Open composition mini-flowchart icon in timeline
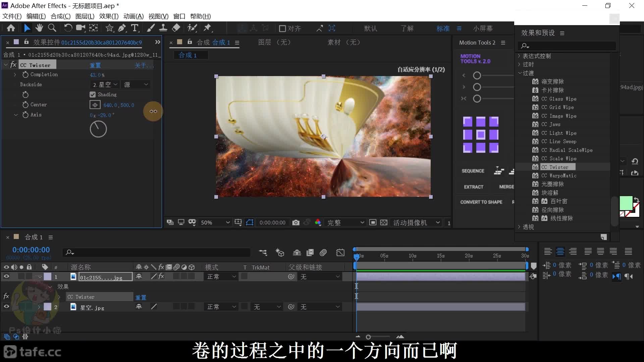Viewport: 644px width, 362px height. 263,252
